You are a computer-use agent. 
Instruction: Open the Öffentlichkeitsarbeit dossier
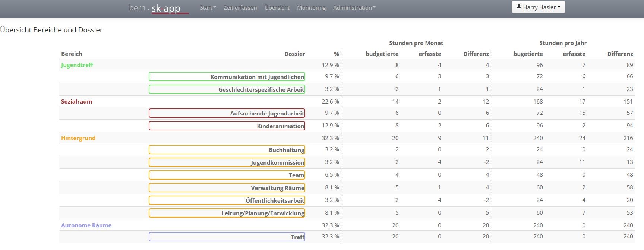(x=227, y=200)
